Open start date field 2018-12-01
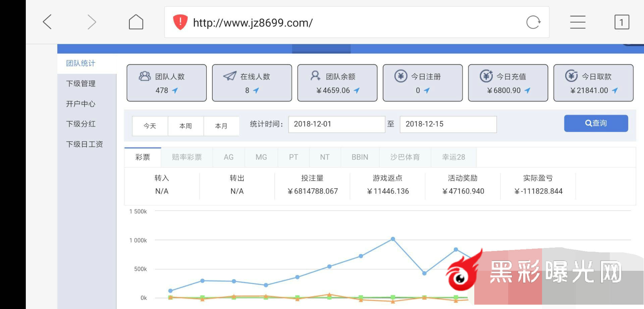Screen dimensions: 644x309 point(336,124)
